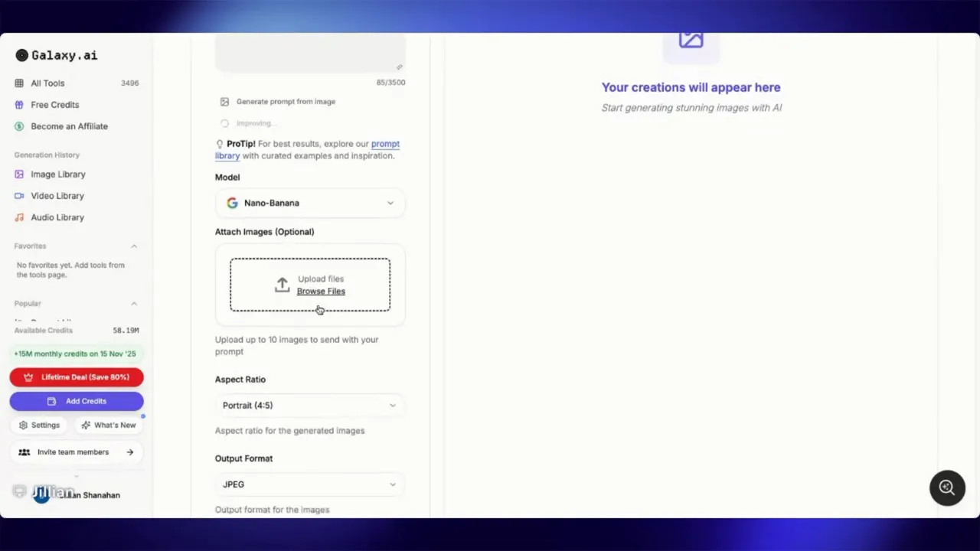Open Image Library via its picture icon
The height and width of the screenshot is (551, 980).
pos(18,174)
